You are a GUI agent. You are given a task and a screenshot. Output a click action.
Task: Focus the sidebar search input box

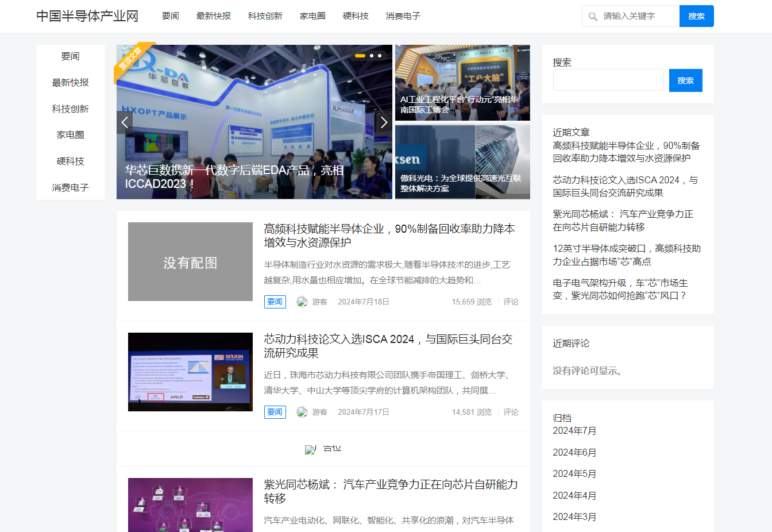pyautogui.click(x=608, y=80)
